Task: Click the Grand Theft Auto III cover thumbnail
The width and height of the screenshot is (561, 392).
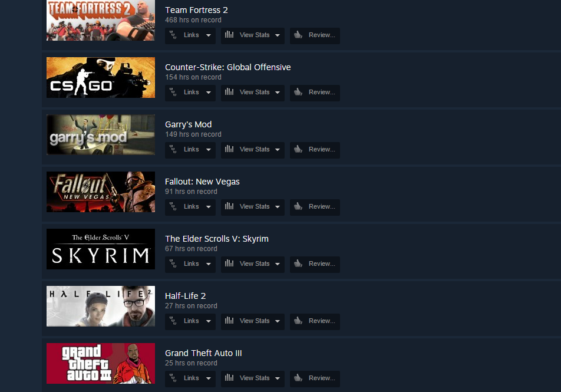Action: pos(101,363)
